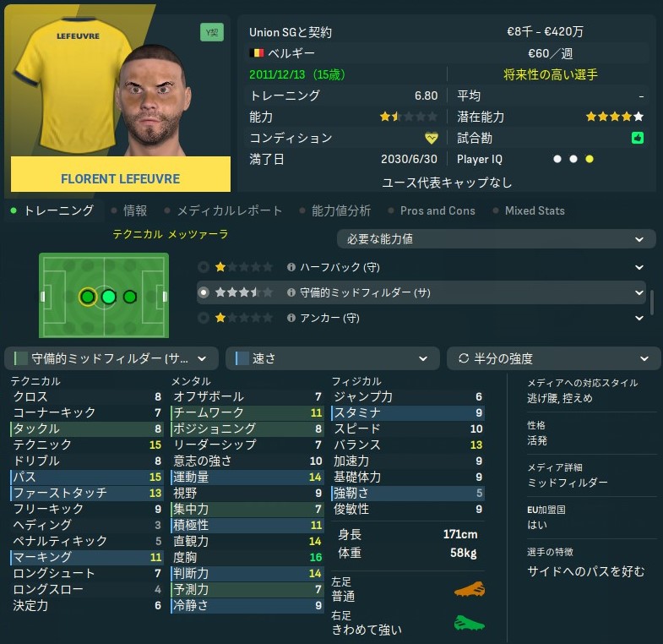Select the 守備的ミッドフィルダー (サ) radio button
Screen dimensions: 663x644
[x=204, y=292]
